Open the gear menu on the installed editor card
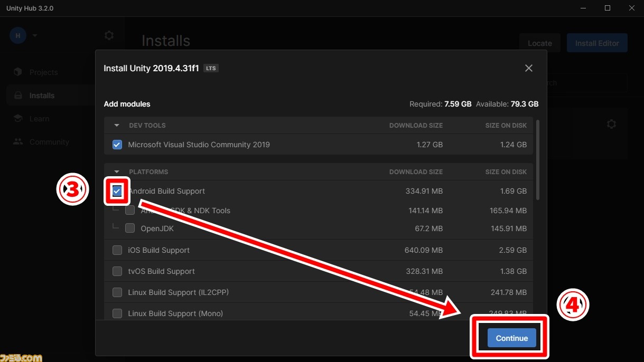Viewport: 644px width, 362px height. [x=611, y=124]
